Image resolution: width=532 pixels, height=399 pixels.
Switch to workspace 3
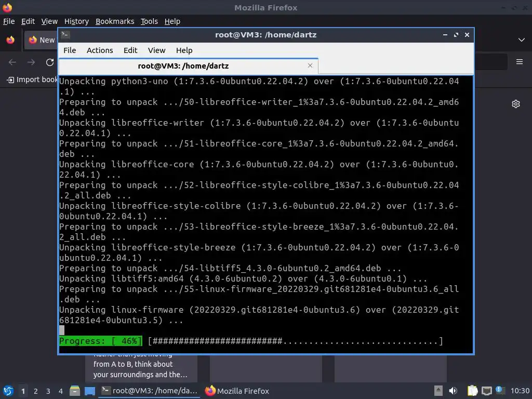tap(48, 391)
